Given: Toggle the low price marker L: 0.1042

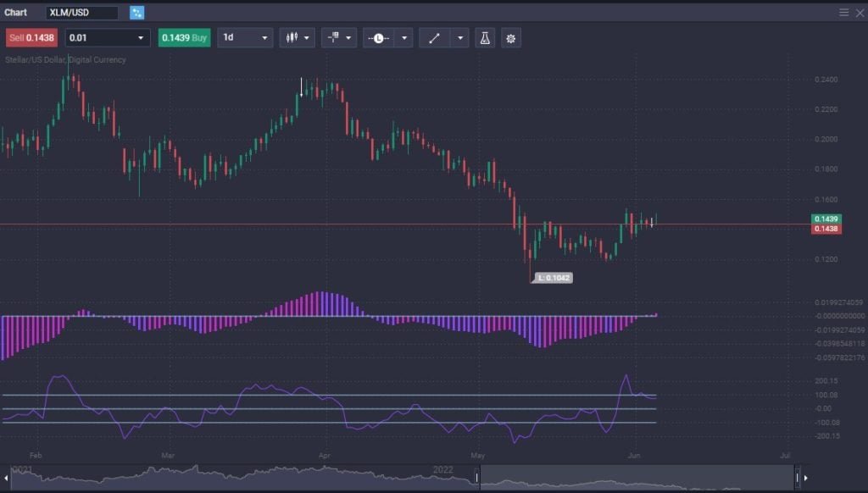Looking at the screenshot, I should pos(552,277).
